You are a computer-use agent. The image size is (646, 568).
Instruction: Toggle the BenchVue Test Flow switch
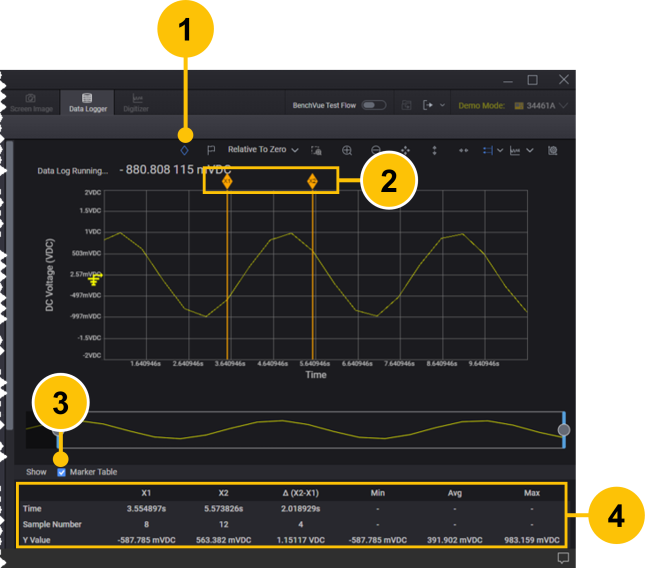pyautogui.click(x=374, y=105)
